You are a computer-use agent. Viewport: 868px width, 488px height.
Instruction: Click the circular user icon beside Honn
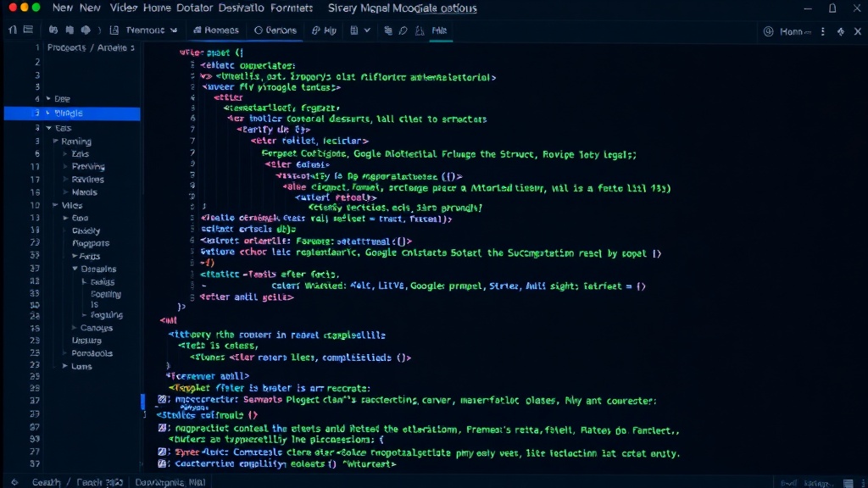[x=768, y=31]
